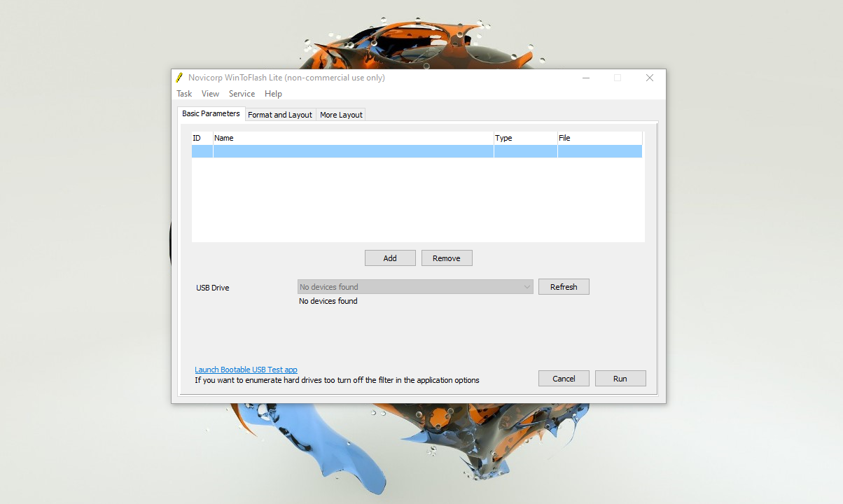
Task: Expand the USB Drive dropdown
Action: click(415, 287)
